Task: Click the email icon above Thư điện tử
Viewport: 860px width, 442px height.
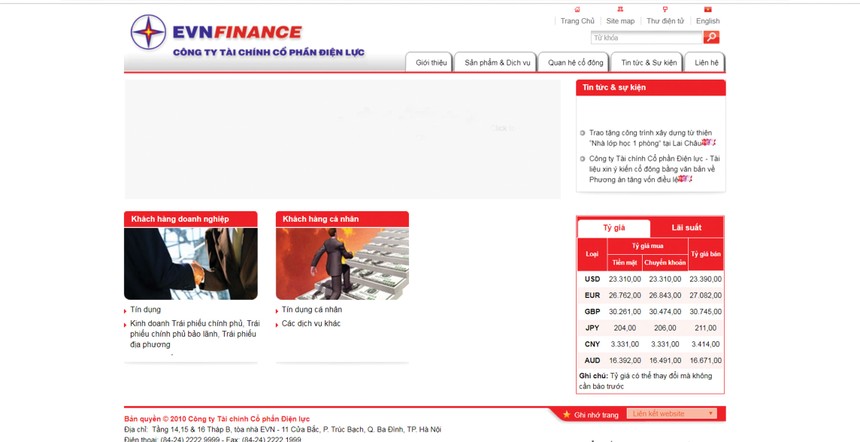Action: pyautogui.click(x=665, y=9)
